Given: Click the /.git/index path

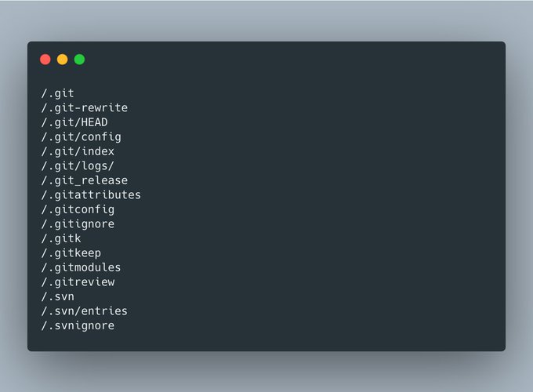Looking at the screenshot, I should click(78, 151).
